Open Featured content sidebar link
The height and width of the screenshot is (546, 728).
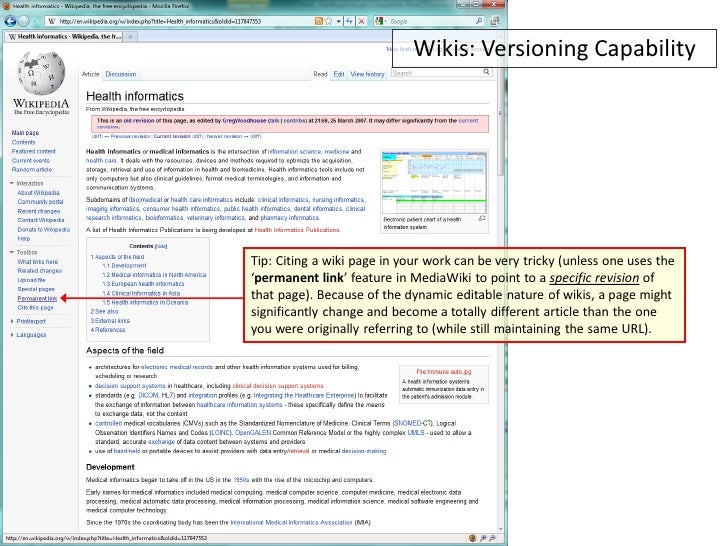[33, 151]
